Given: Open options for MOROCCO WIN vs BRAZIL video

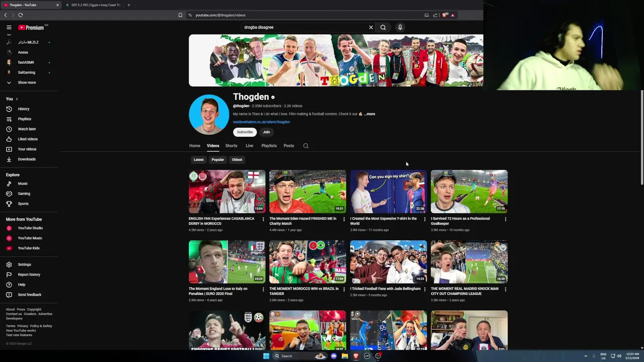Looking at the screenshot, I should (x=344, y=289).
